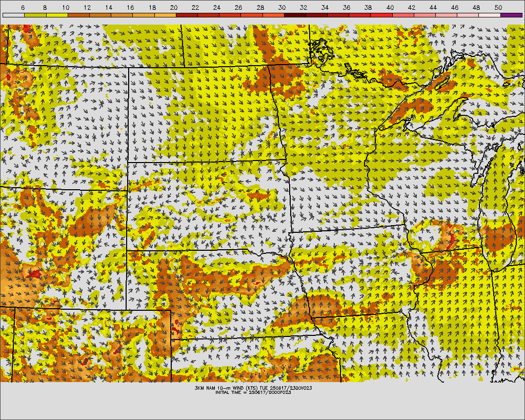The width and height of the screenshot is (525, 420).
Task: Click the bright yellow 8-10 knot swatch
Action: point(57,15)
